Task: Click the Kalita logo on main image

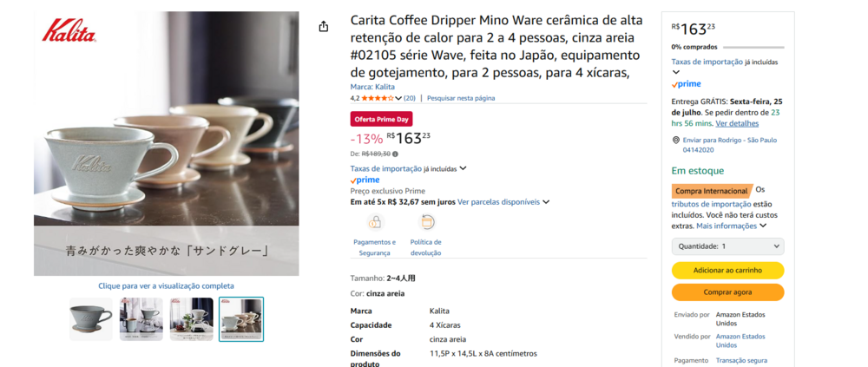Action: click(69, 31)
